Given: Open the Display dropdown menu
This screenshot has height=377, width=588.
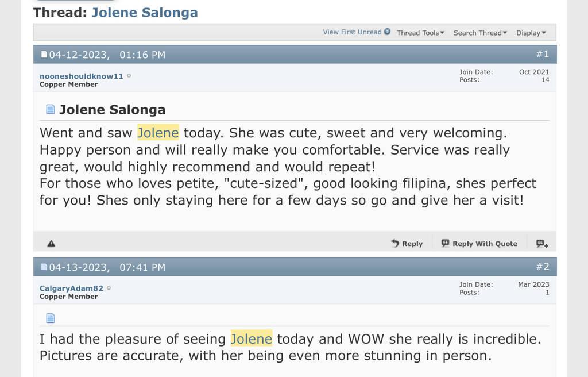Looking at the screenshot, I should [531, 33].
